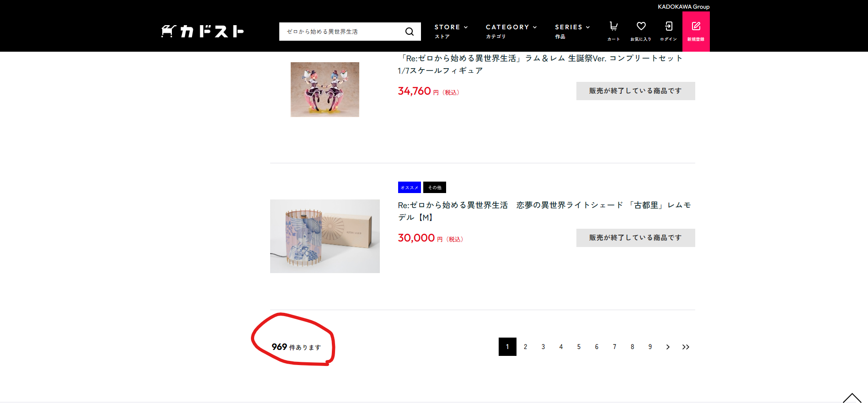This screenshot has height=403, width=868.
Task: Click the back-to-top arrow icon
Action: [x=852, y=398]
